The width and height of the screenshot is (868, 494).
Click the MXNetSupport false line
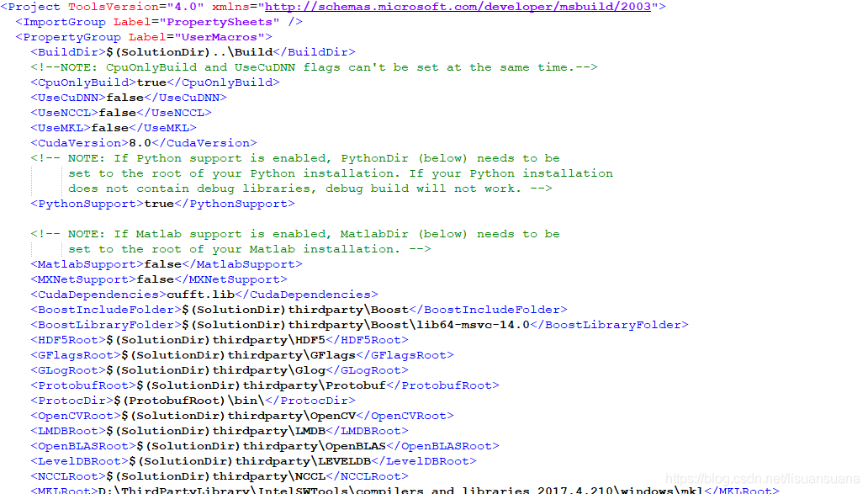(159, 279)
